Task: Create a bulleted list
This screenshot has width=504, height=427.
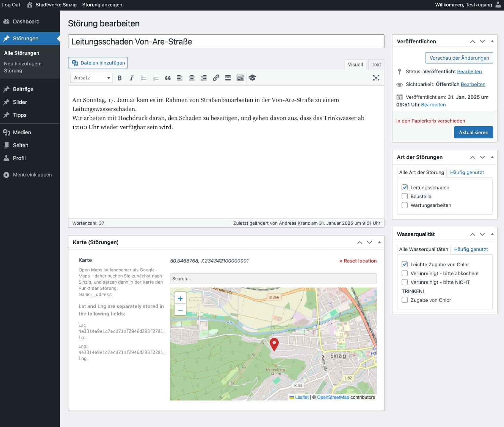Action: [x=144, y=78]
